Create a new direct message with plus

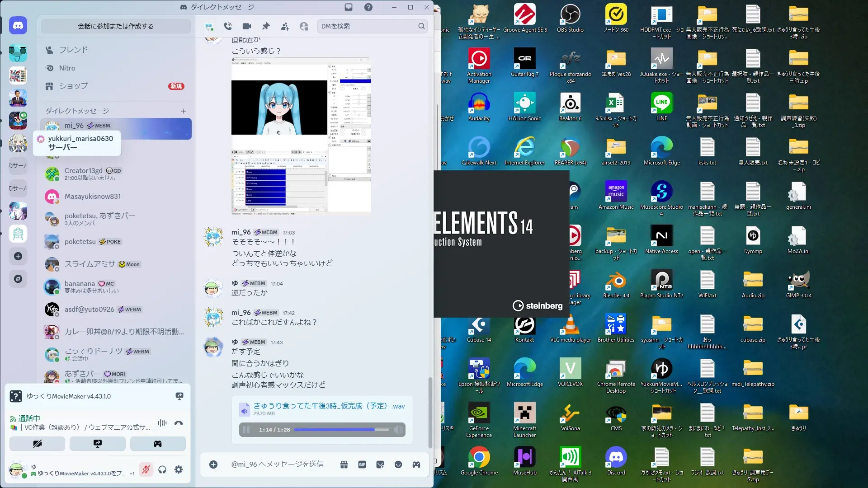pos(184,111)
